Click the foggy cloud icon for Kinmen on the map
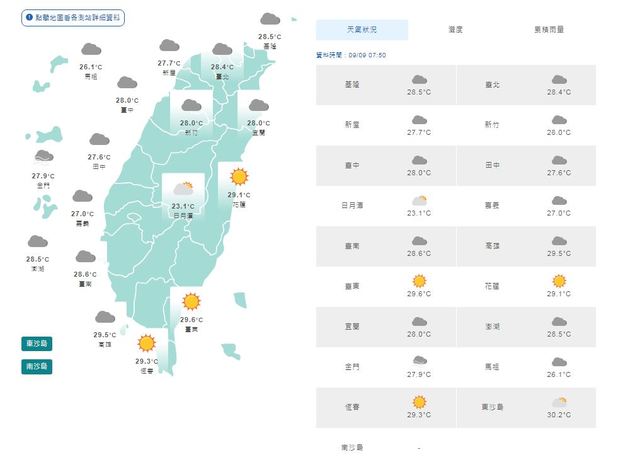The width and height of the screenshot is (640, 457). [44, 158]
